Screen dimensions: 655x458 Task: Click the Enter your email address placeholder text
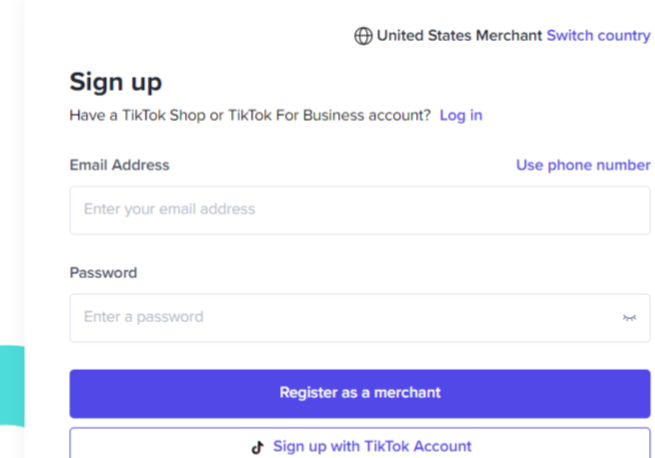pyautogui.click(x=169, y=209)
